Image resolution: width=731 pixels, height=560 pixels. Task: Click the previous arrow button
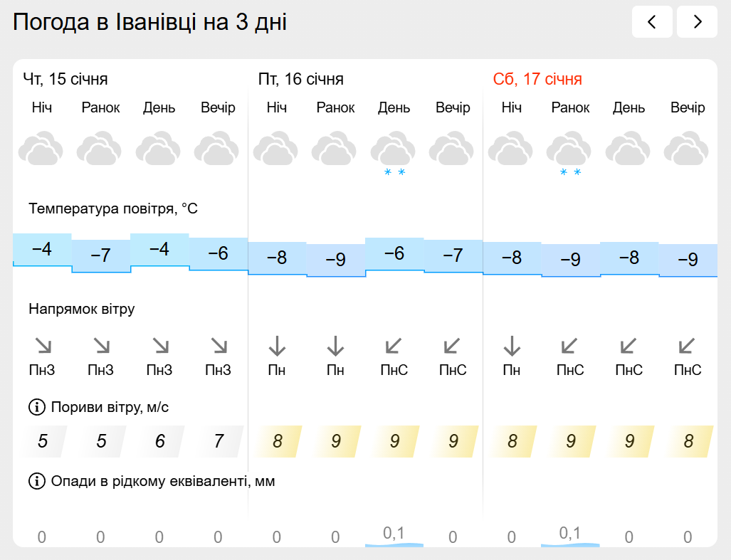click(x=652, y=22)
